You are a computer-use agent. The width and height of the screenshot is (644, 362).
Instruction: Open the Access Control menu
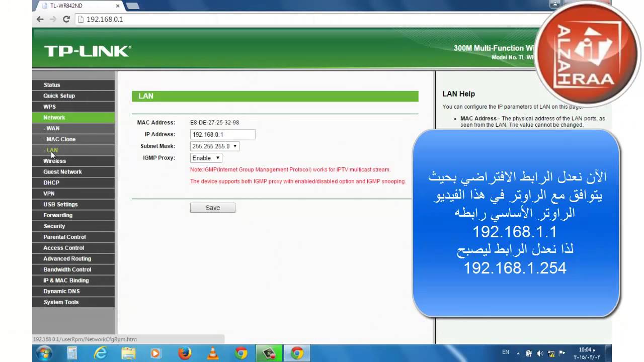(x=73, y=248)
